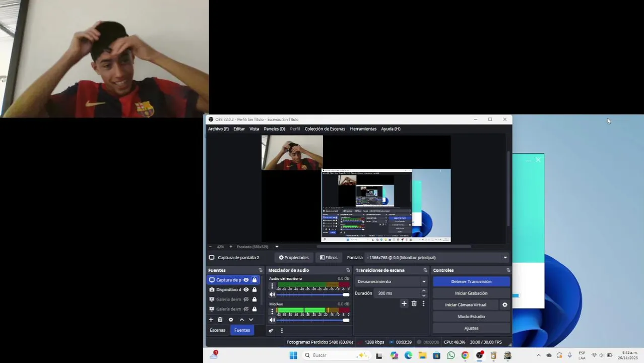Remove scene transition with trash icon
The height and width of the screenshot is (363, 644).
[x=414, y=304]
